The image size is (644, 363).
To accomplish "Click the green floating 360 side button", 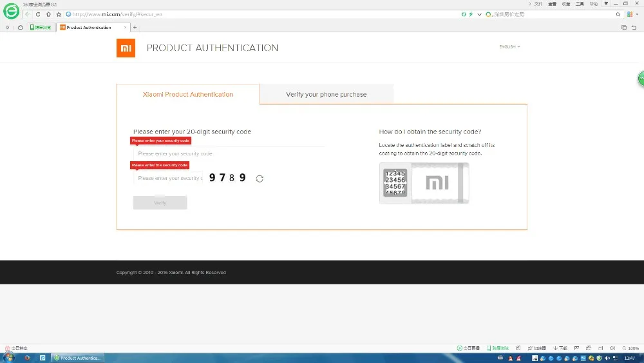I will click(x=641, y=78).
